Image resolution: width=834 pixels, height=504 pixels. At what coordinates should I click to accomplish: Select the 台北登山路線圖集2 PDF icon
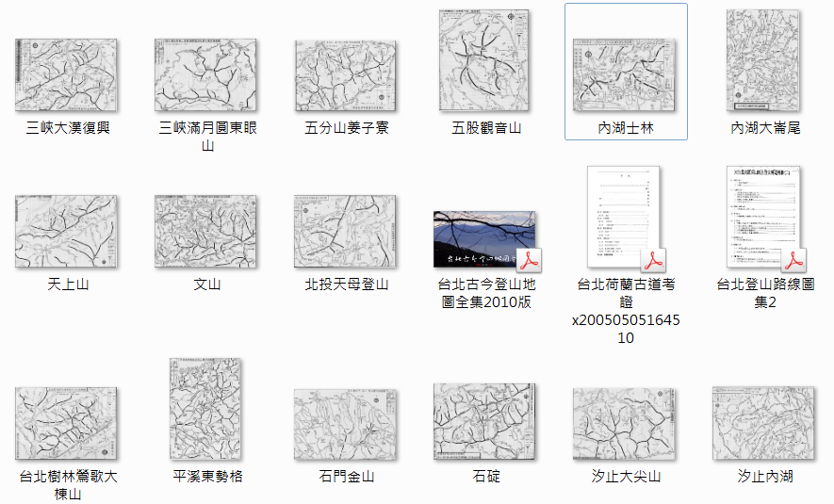(764, 218)
